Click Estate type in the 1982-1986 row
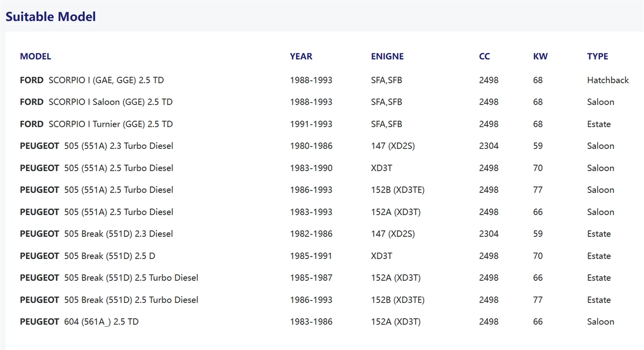 click(x=599, y=234)
